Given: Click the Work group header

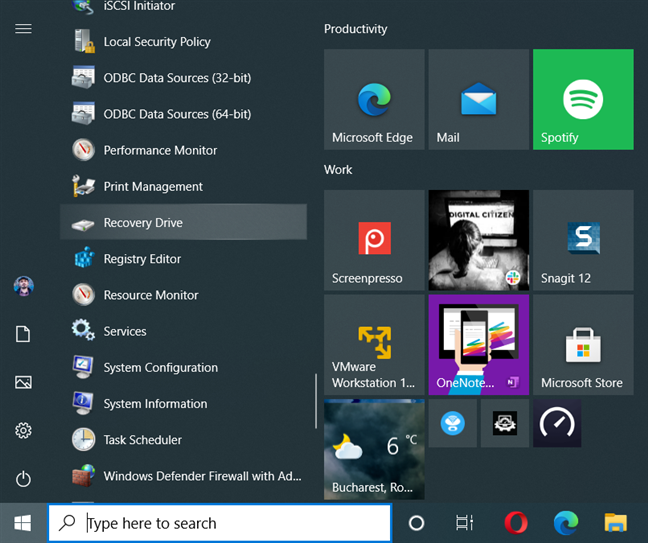Looking at the screenshot, I should [x=338, y=170].
